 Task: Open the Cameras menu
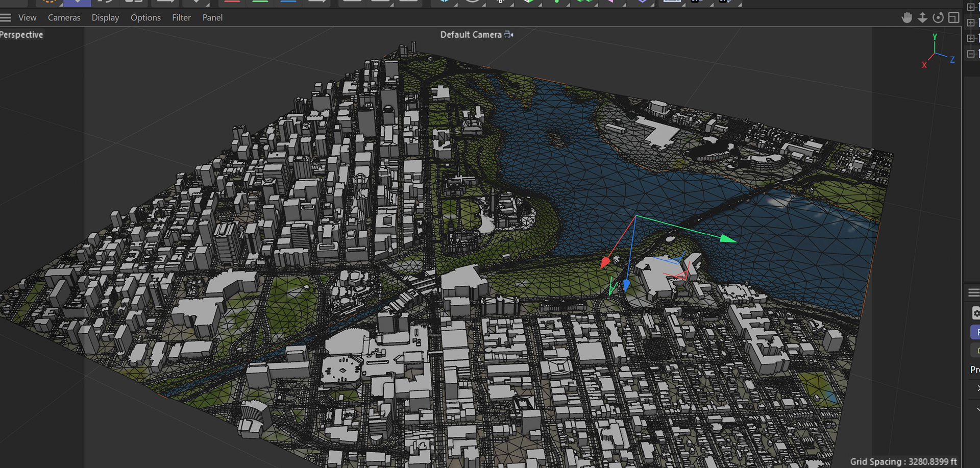click(x=64, y=18)
